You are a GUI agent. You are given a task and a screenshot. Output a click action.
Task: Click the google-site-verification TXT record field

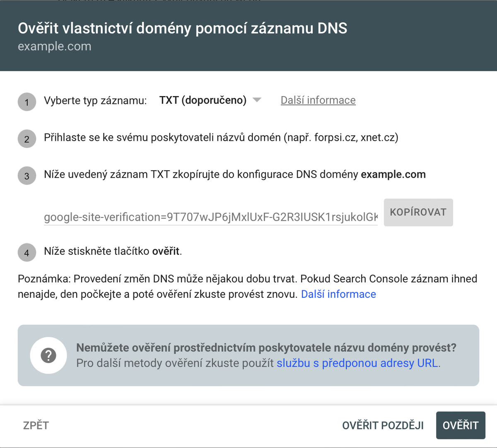pyautogui.click(x=211, y=217)
